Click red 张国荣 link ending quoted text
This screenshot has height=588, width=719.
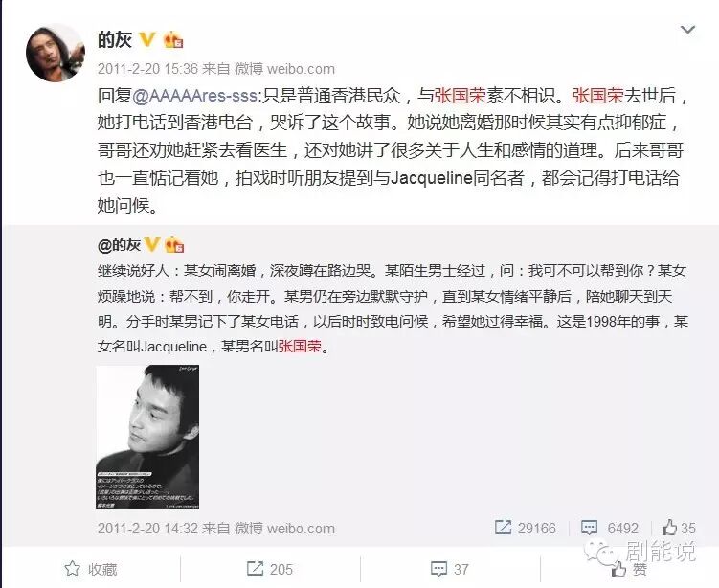pos(300,346)
